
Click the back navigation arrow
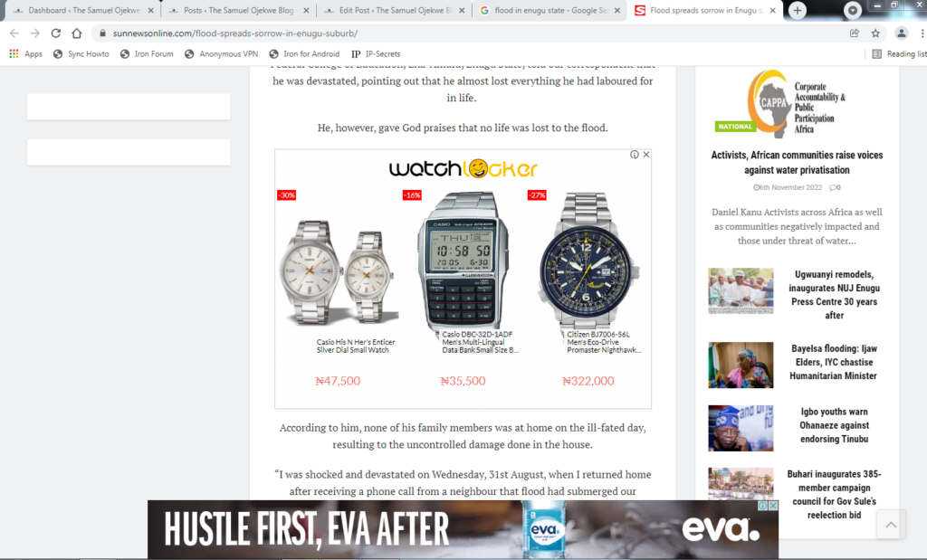click(14, 33)
